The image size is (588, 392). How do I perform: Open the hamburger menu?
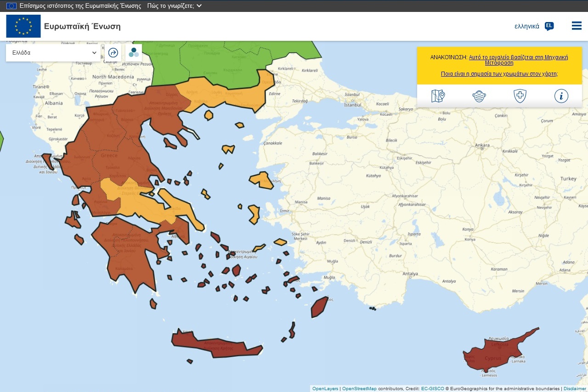point(577,26)
